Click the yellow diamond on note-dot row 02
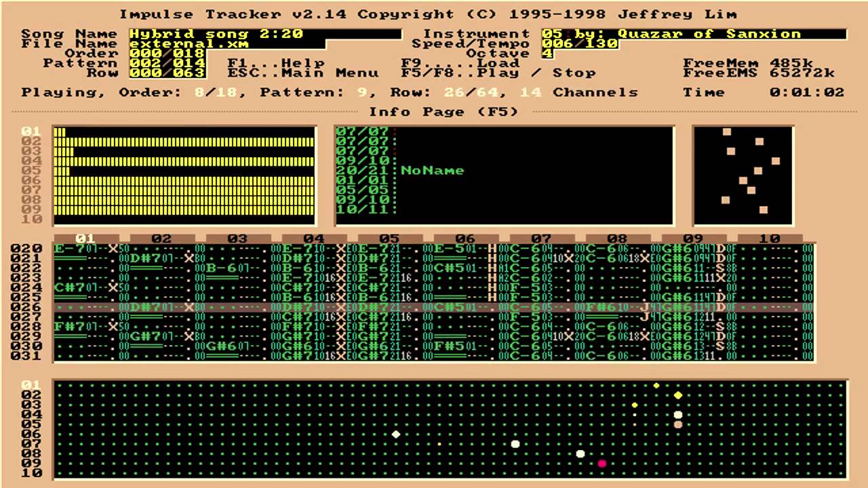 677,395
